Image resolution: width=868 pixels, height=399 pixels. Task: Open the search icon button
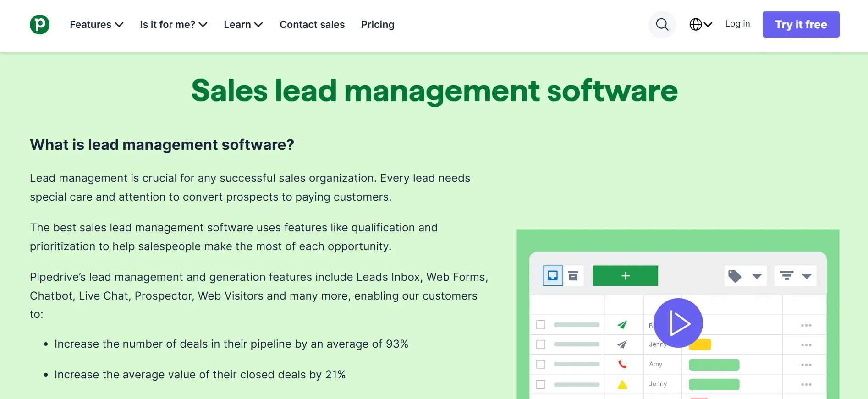pos(662,24)
